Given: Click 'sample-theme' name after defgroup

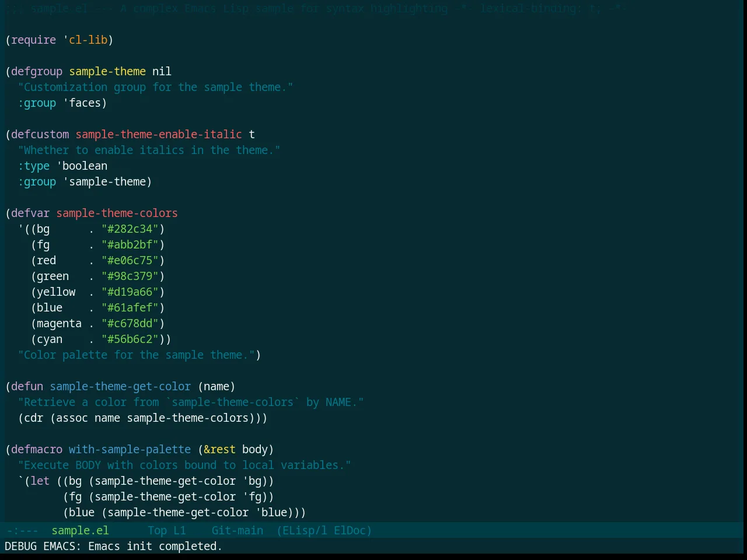Looking at the screenshot, I should click(107, 71).
